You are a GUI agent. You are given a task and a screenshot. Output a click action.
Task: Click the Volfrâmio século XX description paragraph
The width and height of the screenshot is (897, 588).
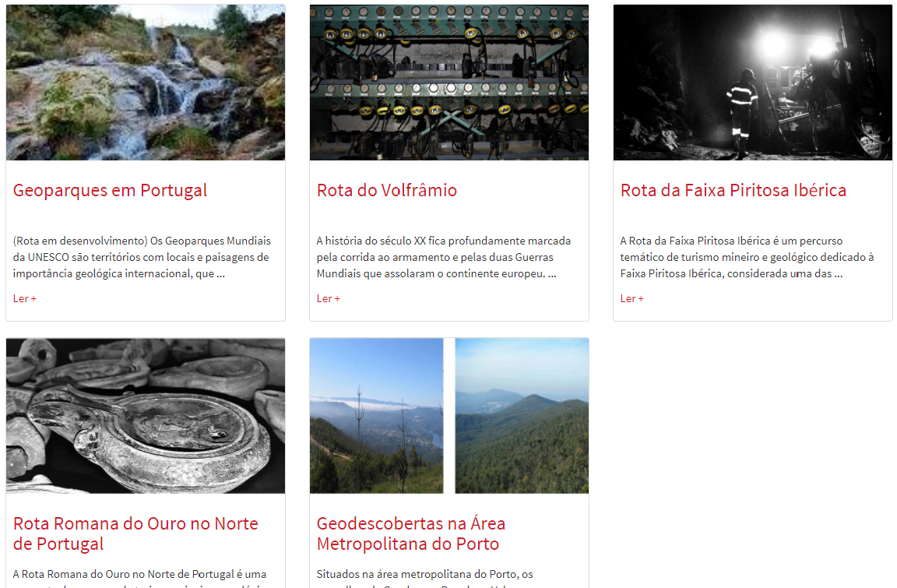pos(444,257)
